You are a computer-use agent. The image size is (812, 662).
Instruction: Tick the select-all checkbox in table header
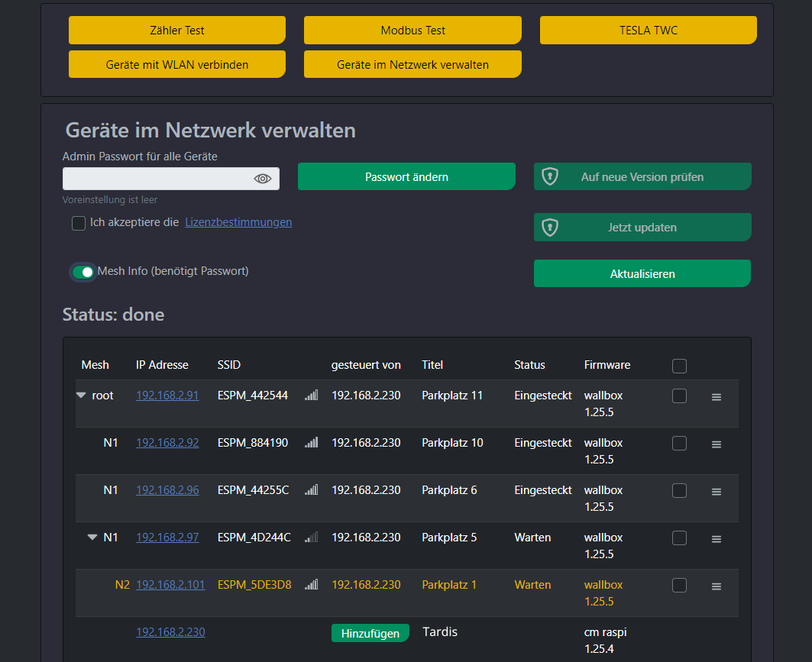(x=679, y=367)
